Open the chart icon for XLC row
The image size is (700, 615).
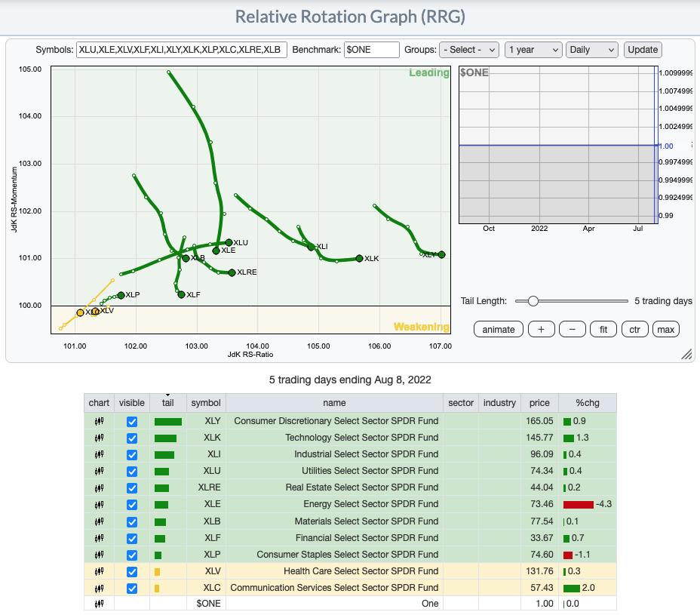[x=99, y=588]
